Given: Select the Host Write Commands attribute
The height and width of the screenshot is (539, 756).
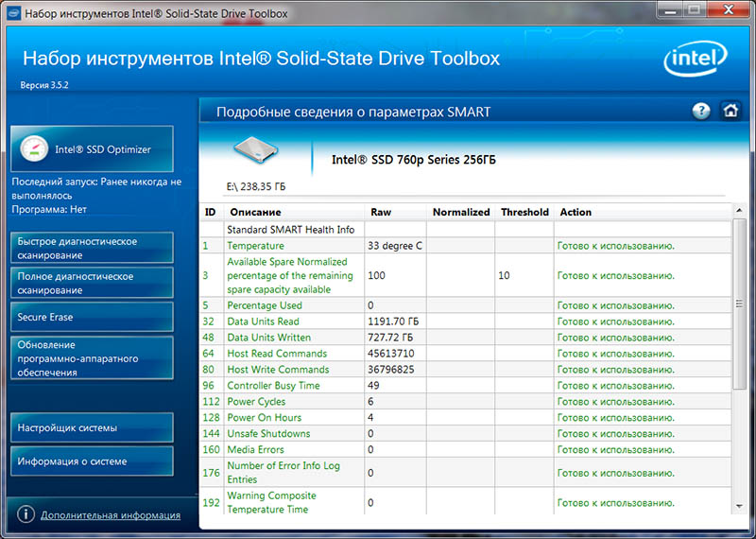Looking at the screenshot, I should click(x=278, y=369).
